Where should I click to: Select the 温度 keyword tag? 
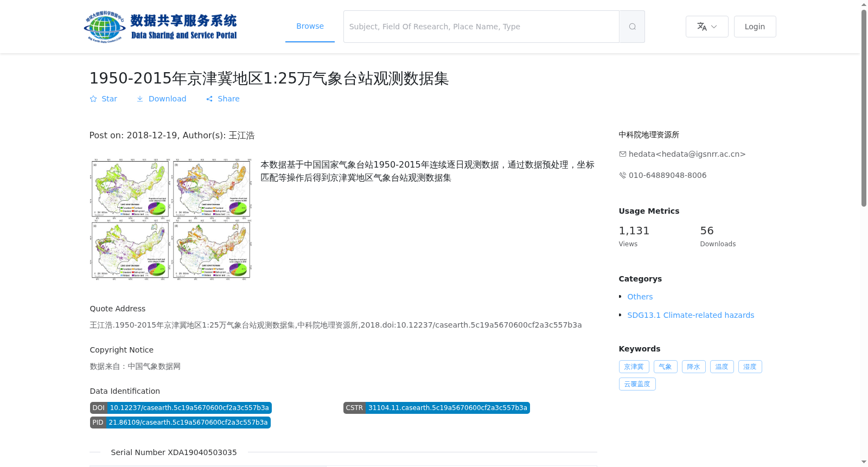(722, 367)
